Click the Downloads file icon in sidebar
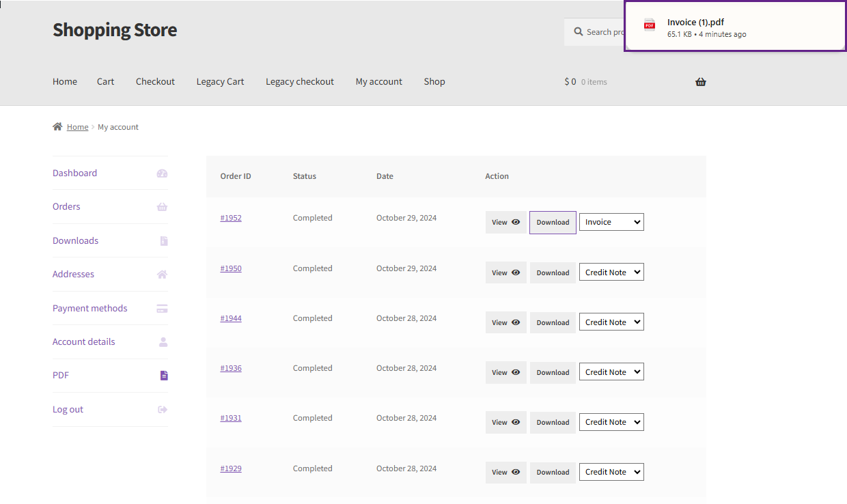The height and width of the screenshot is (504, 847). coord(164,241)
